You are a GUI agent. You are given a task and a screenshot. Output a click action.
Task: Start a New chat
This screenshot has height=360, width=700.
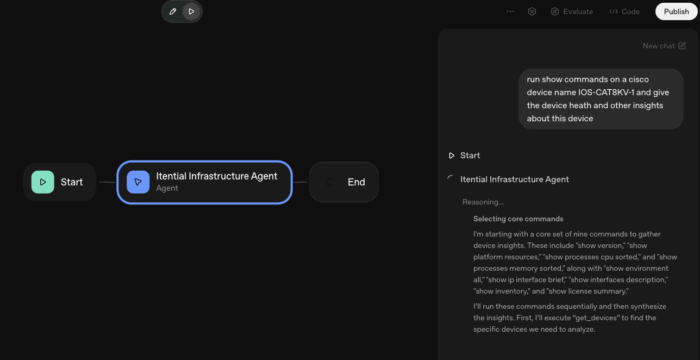[x=664, y=46]
